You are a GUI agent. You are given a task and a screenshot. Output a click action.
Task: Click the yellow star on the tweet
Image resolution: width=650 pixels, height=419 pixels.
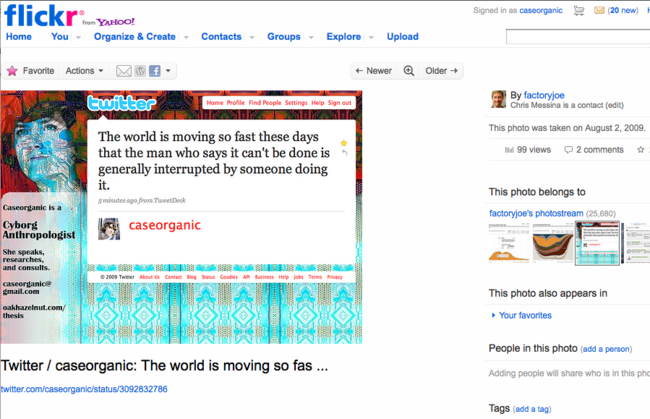coord(344,143)
